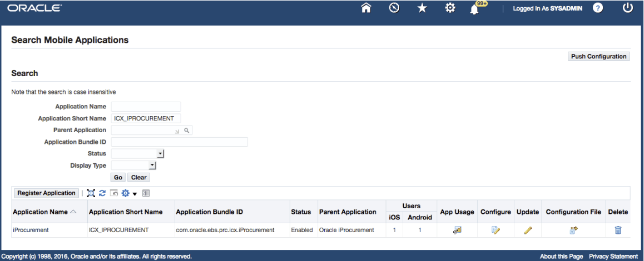Click the Clear button
This screenshot has width=644, height=261.
[139, 177]
